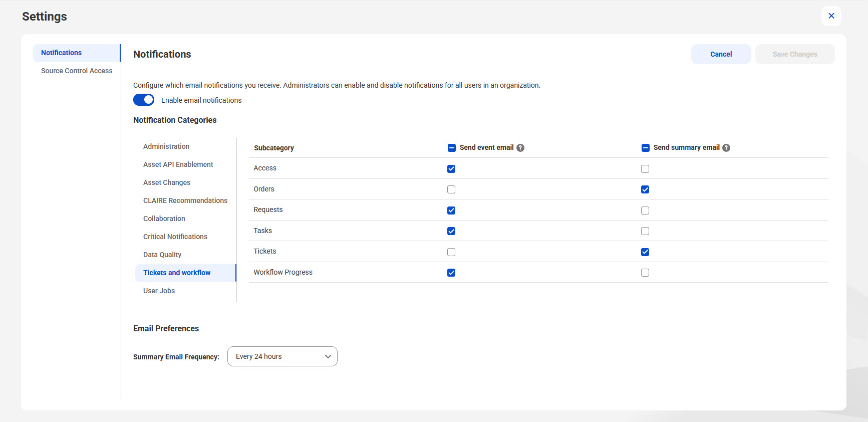Uncheck event email for Workflow Progress
The width and height of the screenshot is (868, 422).
tap(451, 273)
